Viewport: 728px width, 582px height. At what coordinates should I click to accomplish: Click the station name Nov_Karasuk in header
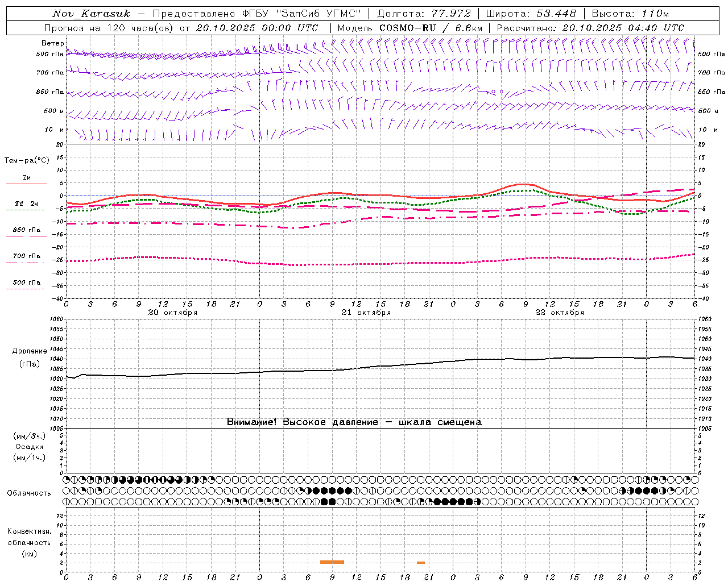(x=91, y=14)
